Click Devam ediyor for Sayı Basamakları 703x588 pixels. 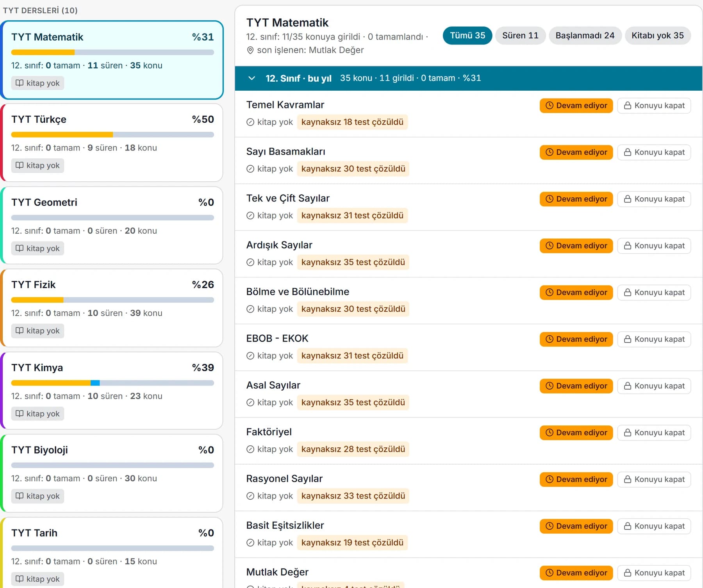[x=576, y=152]
